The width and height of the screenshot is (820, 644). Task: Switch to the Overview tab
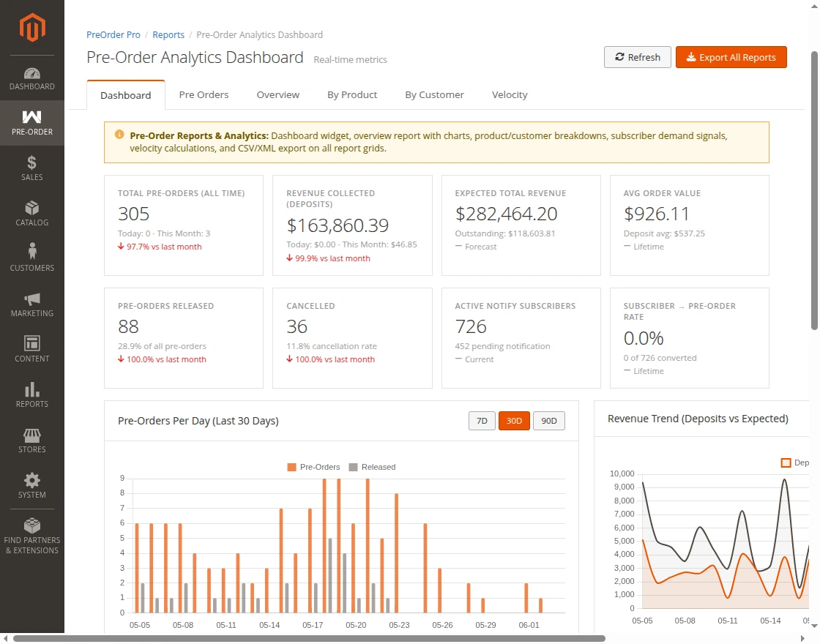point(278,94)
